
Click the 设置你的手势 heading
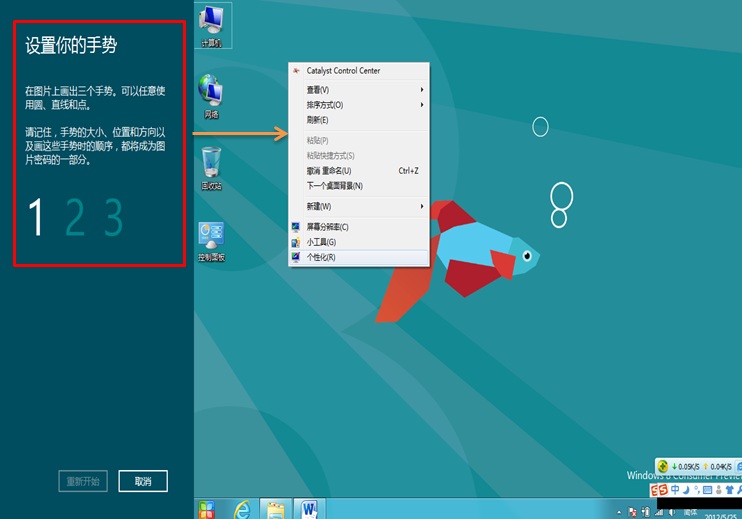click(71, 45)
